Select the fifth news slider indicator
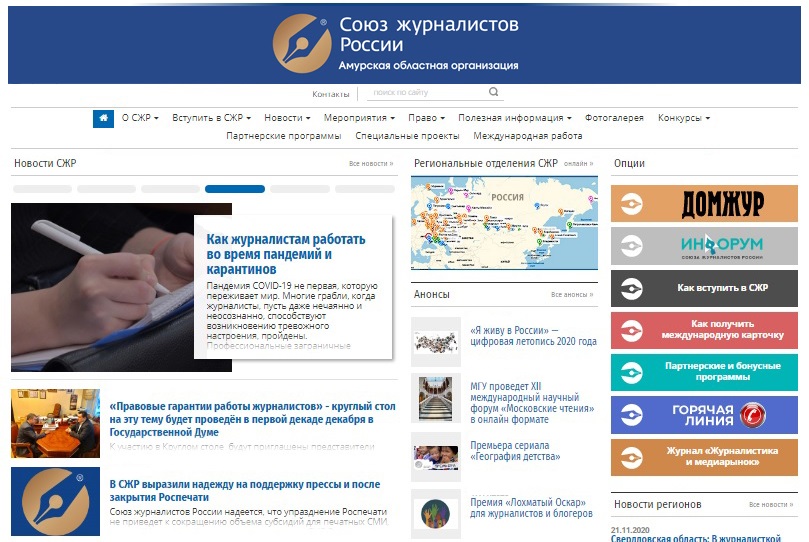The height and width of the screenshot is (542, 809). 300,189
